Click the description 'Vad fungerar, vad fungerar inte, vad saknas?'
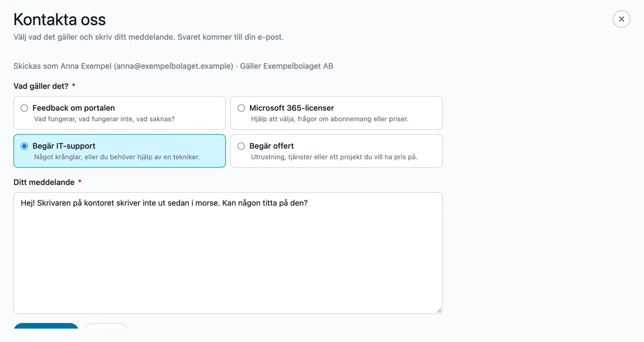 pyautogui.click(x=105, y=119)
